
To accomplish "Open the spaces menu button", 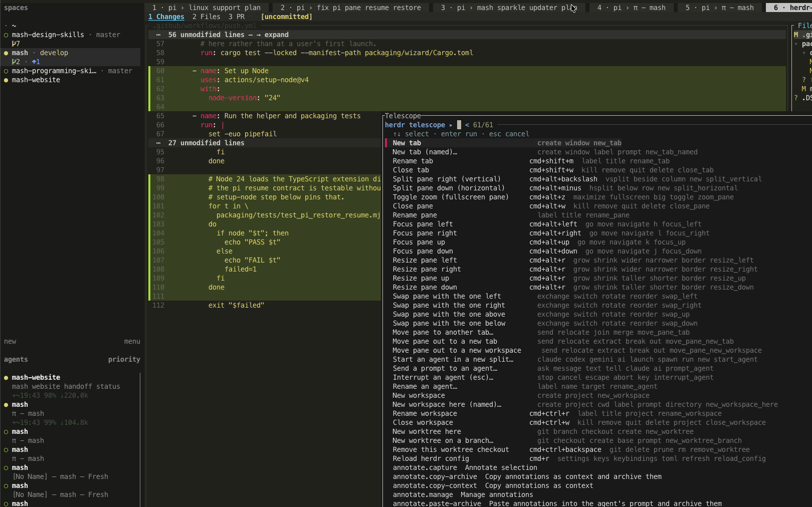I will click(132, 341).
